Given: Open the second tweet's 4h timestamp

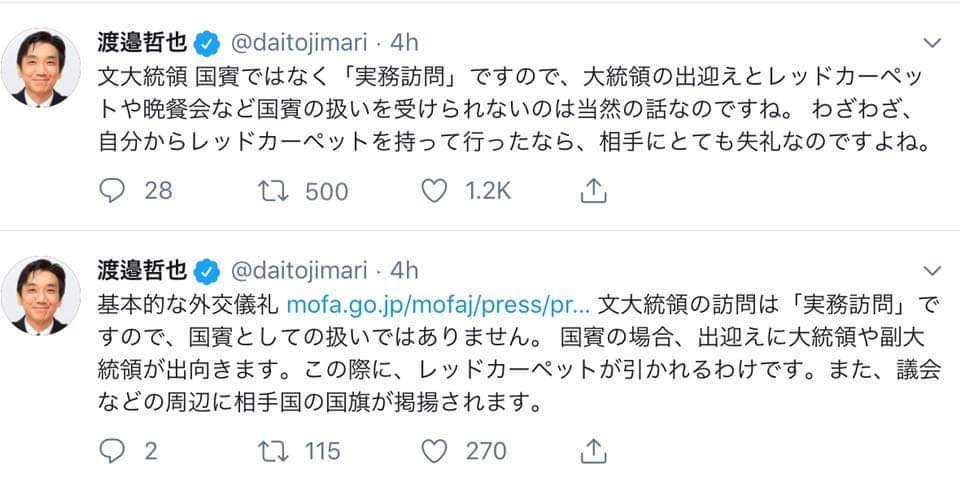Looking at the screenshot, I should click(x=402, y=270).
